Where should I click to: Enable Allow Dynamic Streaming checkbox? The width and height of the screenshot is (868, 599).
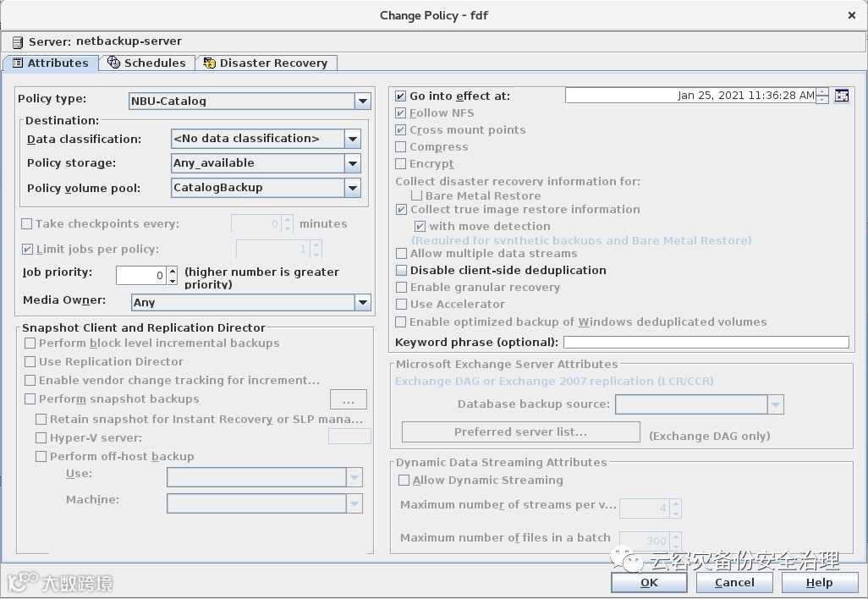point(404,481)
